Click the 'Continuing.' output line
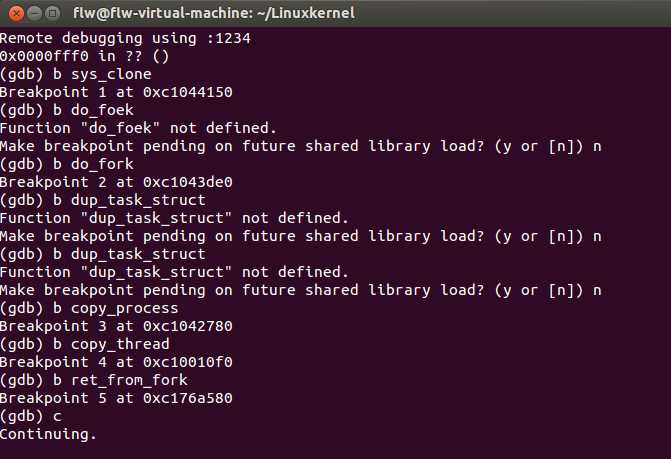 click(48, 434)
